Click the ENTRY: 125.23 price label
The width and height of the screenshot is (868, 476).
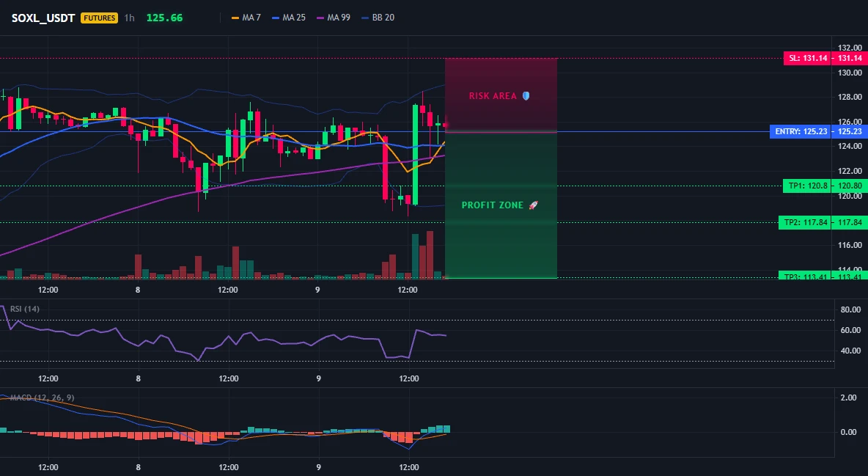[801, 131]
